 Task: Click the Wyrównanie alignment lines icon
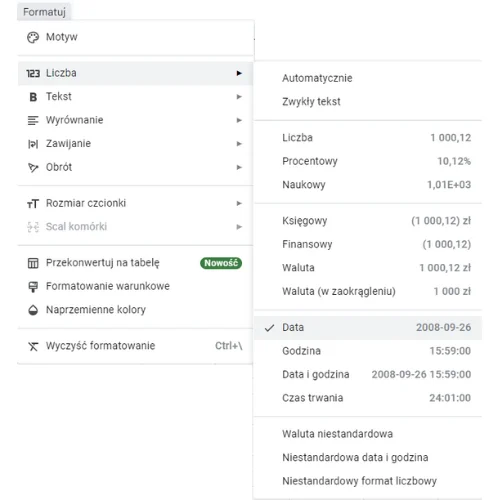coord(33,120)
